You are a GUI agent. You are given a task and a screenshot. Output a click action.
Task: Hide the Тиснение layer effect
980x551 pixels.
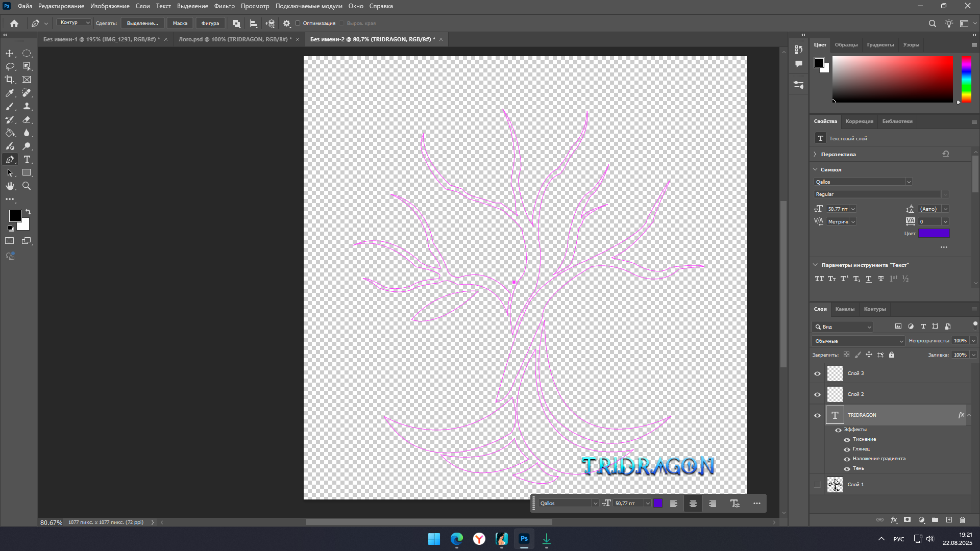pos(847,440)
